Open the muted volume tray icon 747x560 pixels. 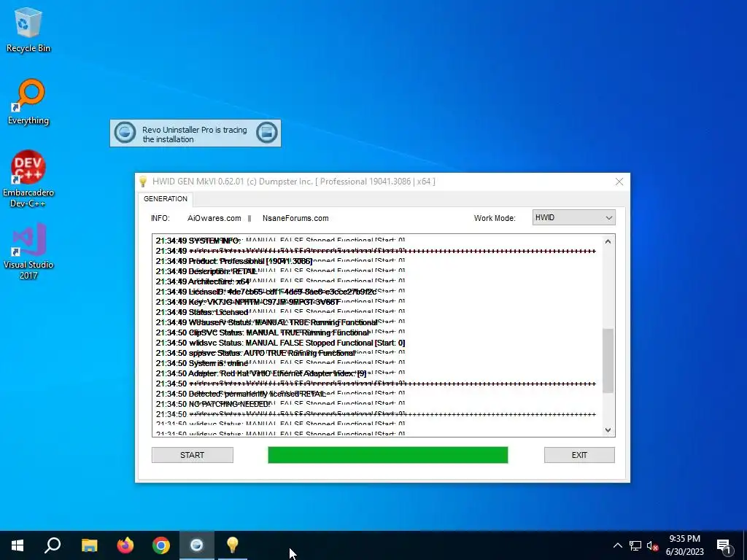click(x=652, y=545)
